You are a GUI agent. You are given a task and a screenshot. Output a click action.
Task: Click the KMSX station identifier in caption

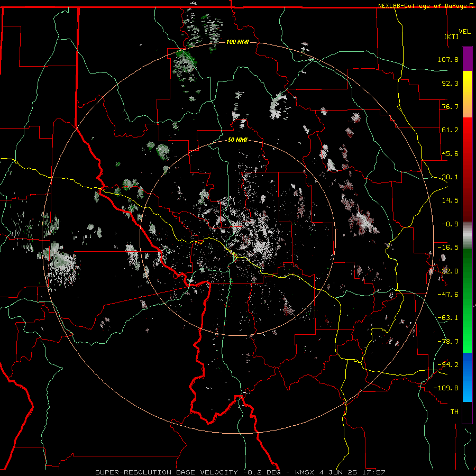(305, 472)
